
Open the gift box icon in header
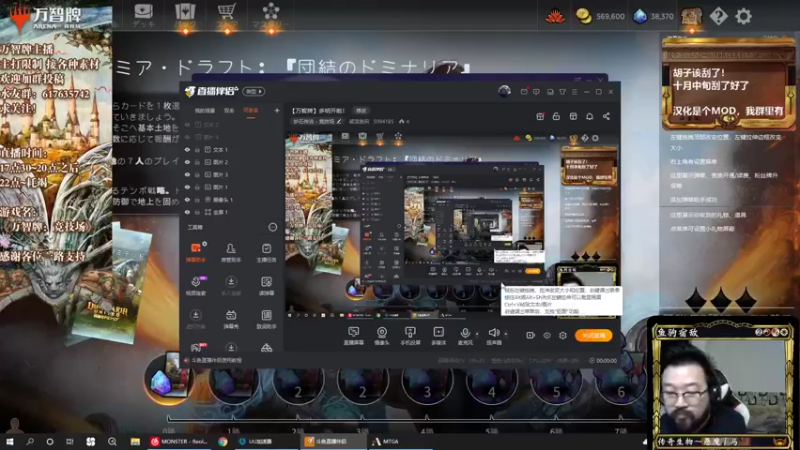click(x=540, y=116)
